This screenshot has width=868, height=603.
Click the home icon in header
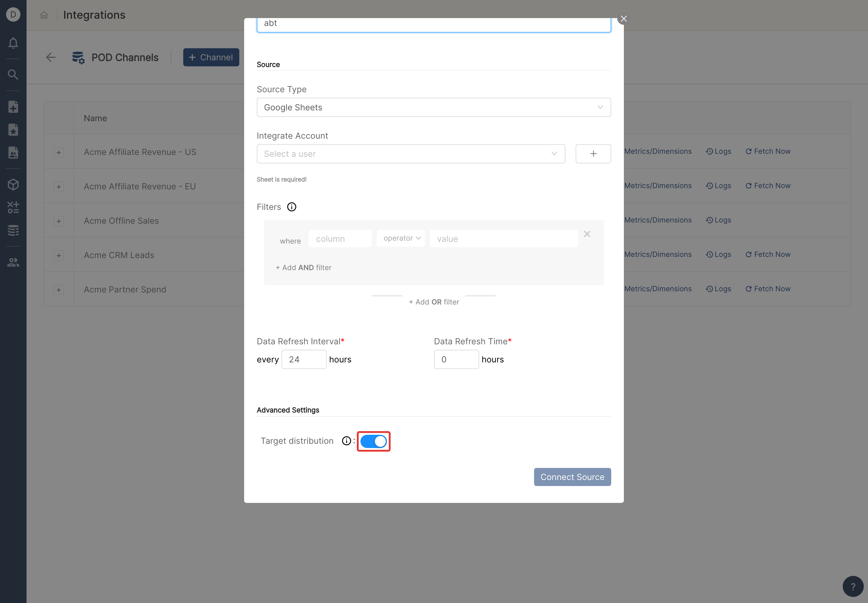(x=44, y=15)
